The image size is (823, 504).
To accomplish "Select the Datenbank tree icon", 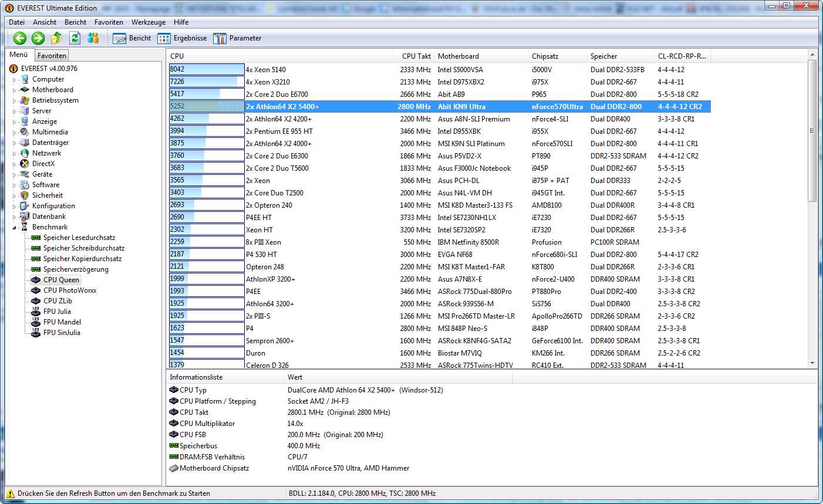I will tap(25, 217).
